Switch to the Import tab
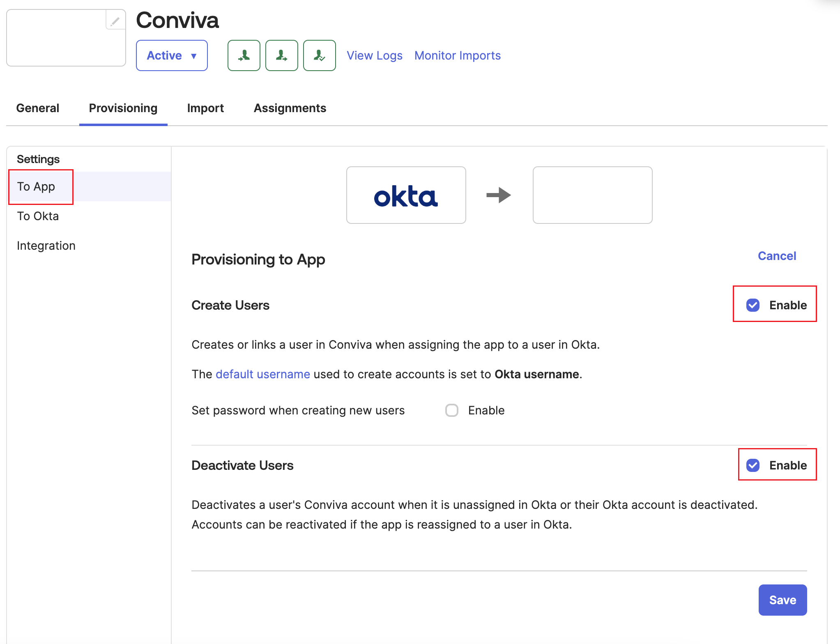 (205, 108)
